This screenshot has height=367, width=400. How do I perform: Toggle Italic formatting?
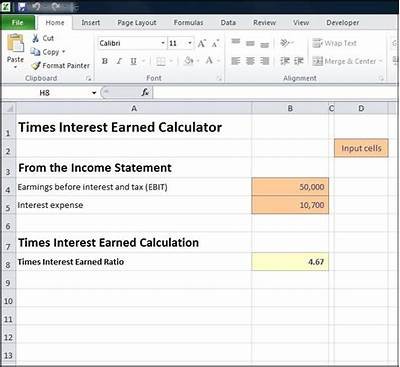pyautogui.click(x=119, y=61)
